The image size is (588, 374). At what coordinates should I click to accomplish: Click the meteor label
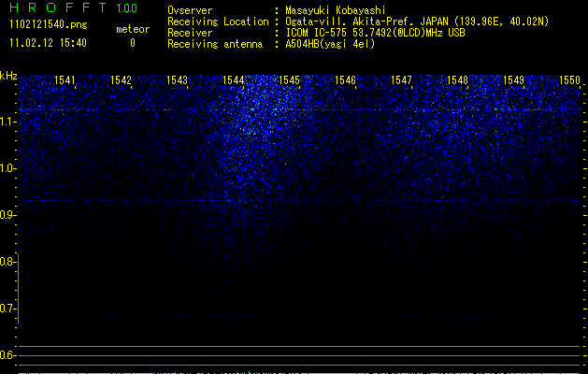tap(133, 29)
